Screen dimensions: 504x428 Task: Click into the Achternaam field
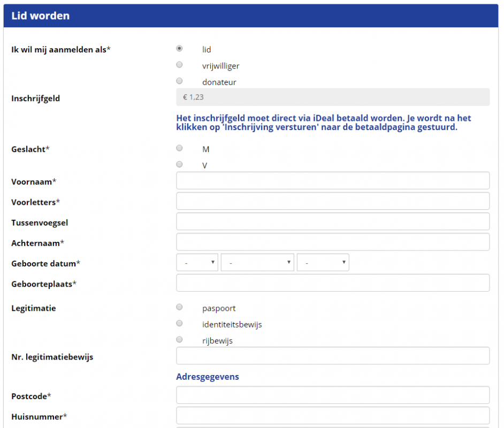332,242
